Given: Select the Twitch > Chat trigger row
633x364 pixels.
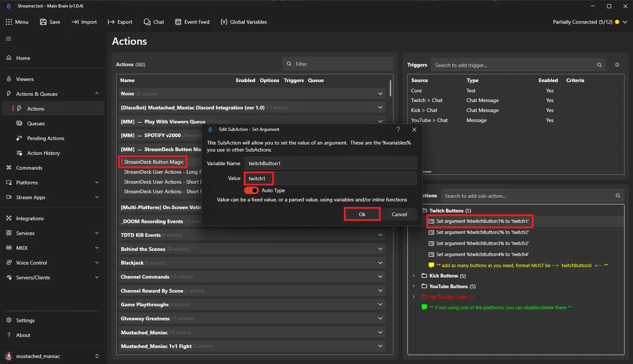Looking at the screenshot, I should point(515,100).
